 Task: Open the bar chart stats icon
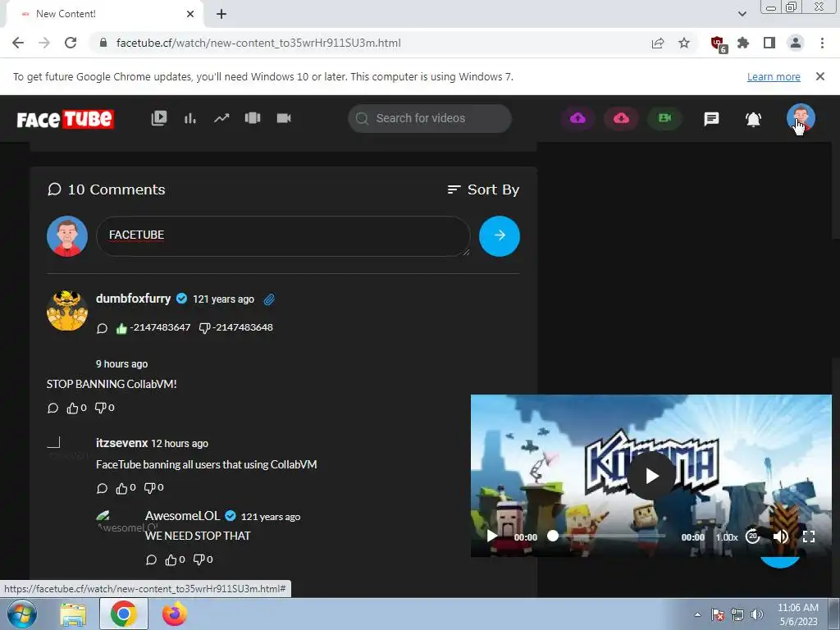tap(190, 118)
